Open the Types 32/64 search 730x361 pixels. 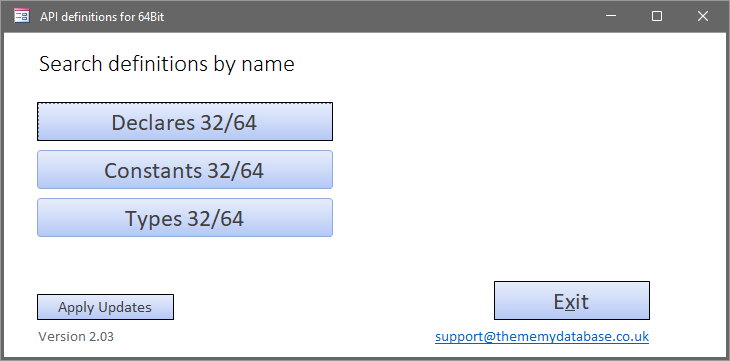(x=185, y=218)
